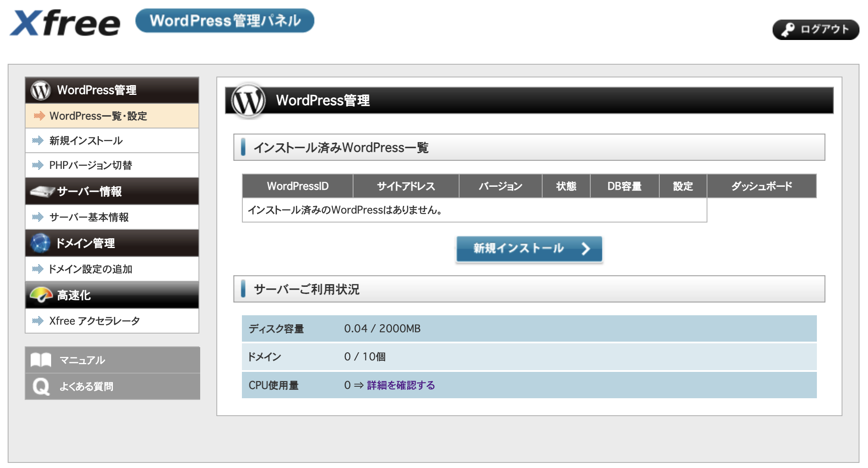Click the ドメイン設定の追加 link
The image size is (868, 468).
click(91, 269)
